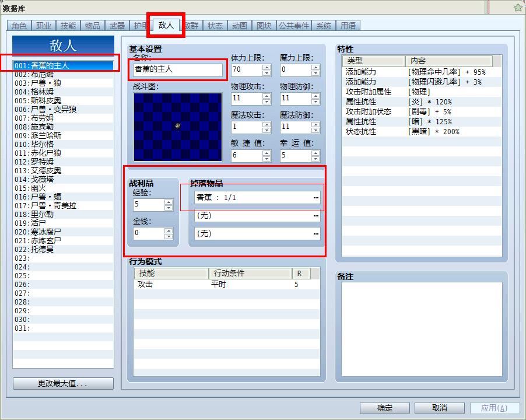Open second drop item (无) ellipsis button
The image size is (526, 420).
pos(315,216)
